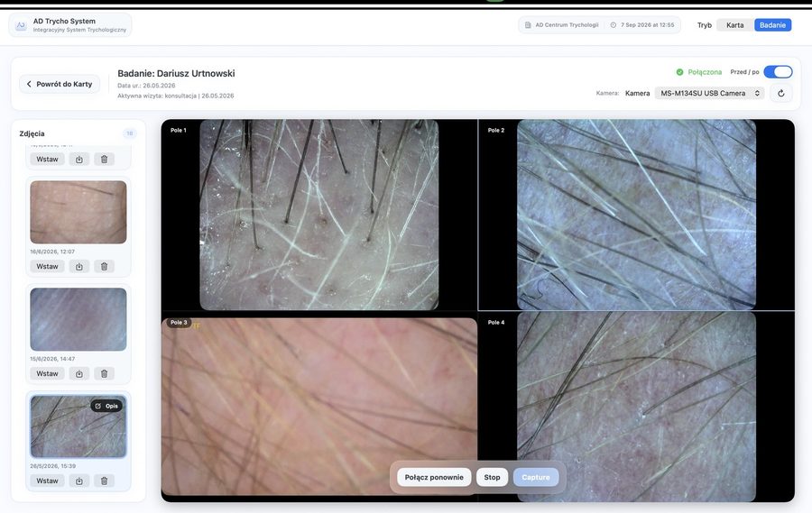Click the 'Kamera' label before the dropdown
This screenshot has height=513, width=812.
tap(637, 93)
